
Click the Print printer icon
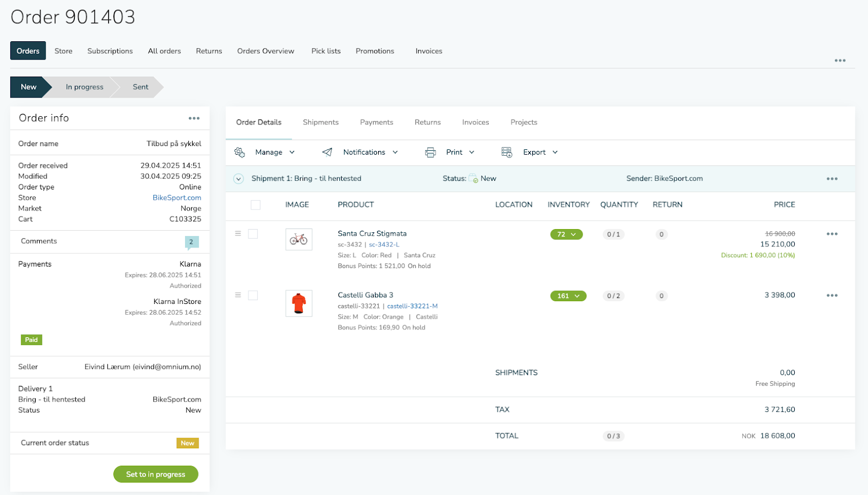pyautogui.click(x=430, y=153)
